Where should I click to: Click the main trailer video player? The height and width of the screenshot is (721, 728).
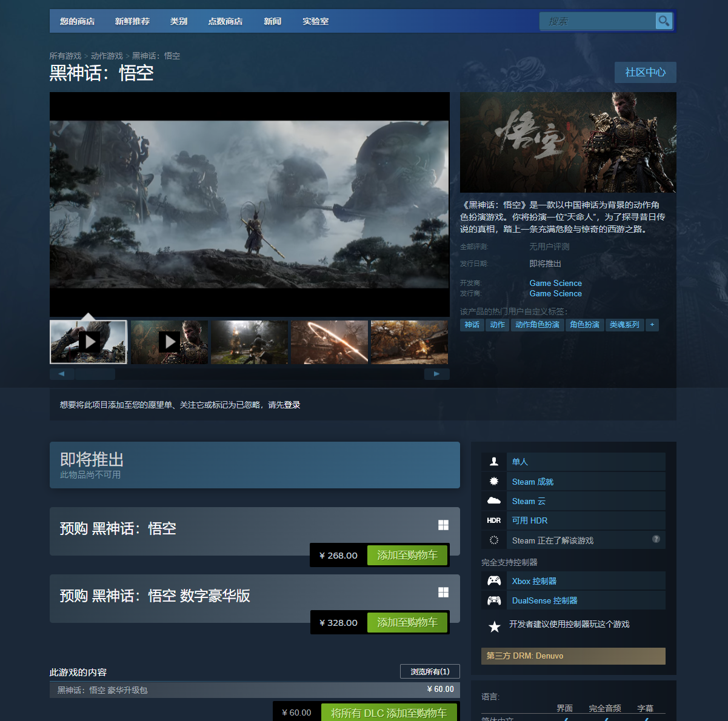tap(250, 204)
